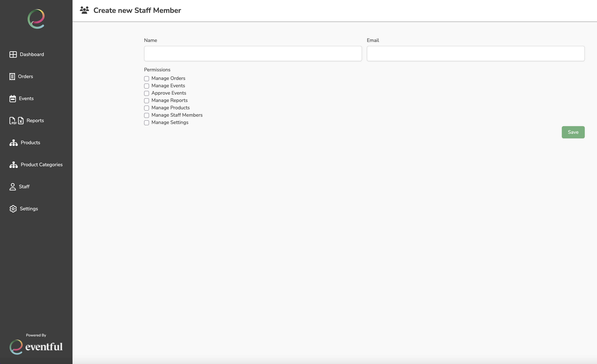Click the Powered By eventful footer logo
The height and width of the screenshot is (364, 597).
coord(36,347)
